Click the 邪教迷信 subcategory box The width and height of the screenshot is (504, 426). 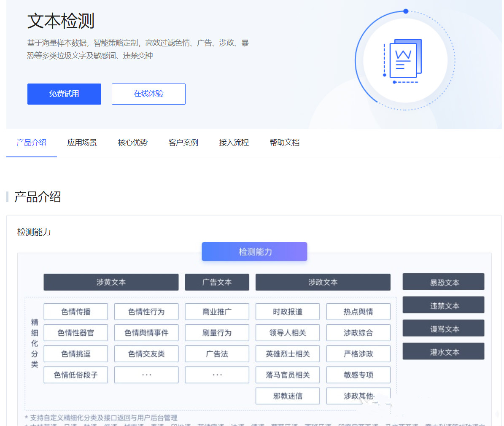coord(288,396)
